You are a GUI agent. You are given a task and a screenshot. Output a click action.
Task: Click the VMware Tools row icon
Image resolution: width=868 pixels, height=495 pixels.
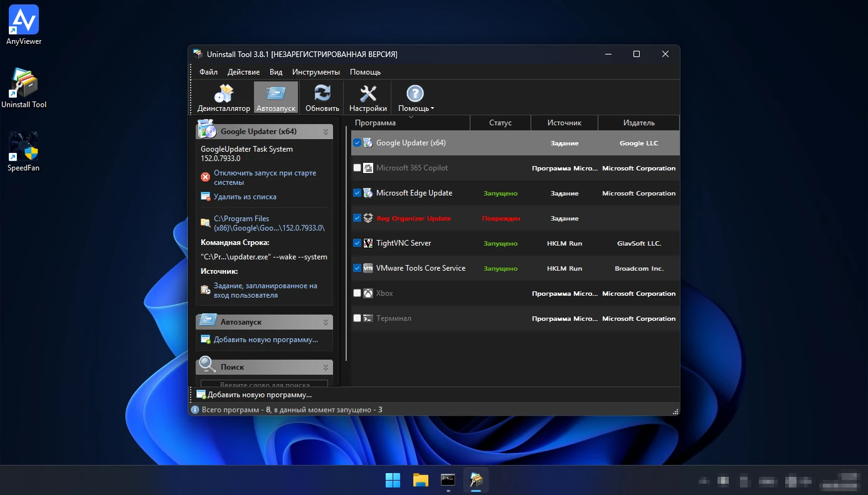pyautogui.click(x=368, y=268)
